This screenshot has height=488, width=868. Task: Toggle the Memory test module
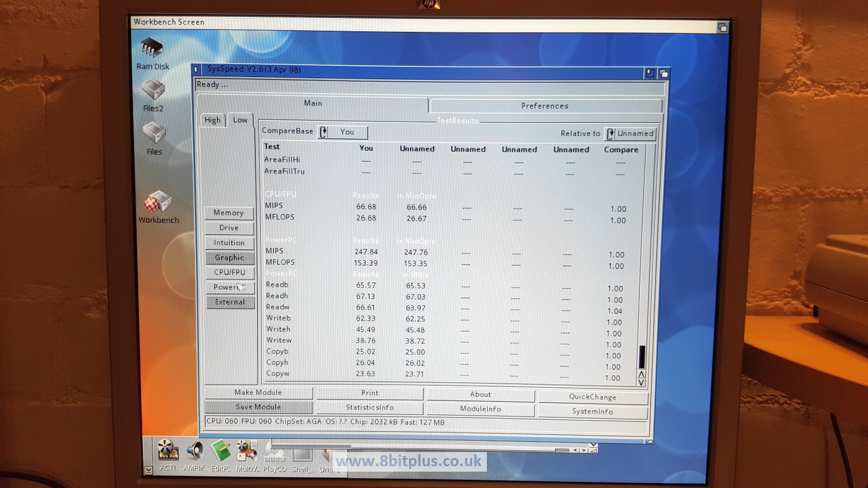point(229,213)
